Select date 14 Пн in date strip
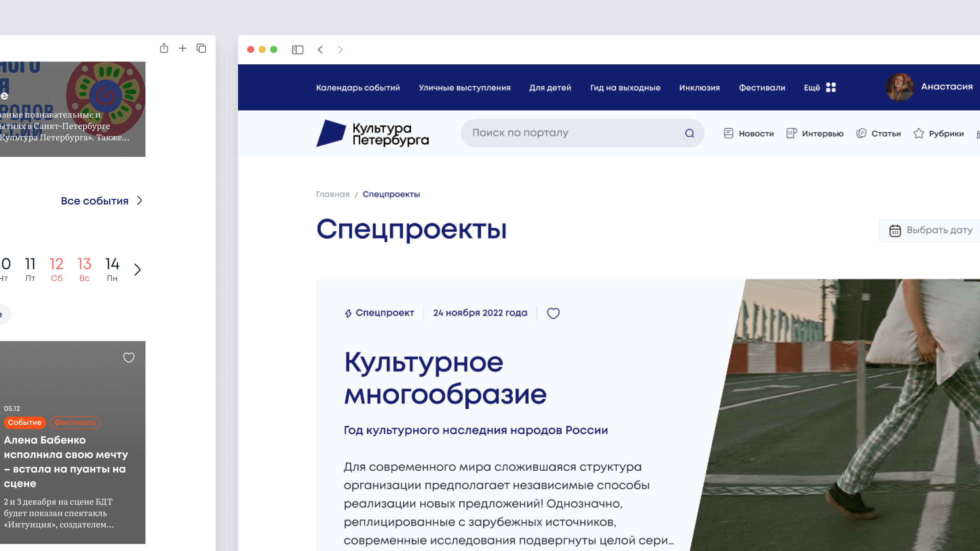Screen dimensions: 980x551 coord(112,269)
